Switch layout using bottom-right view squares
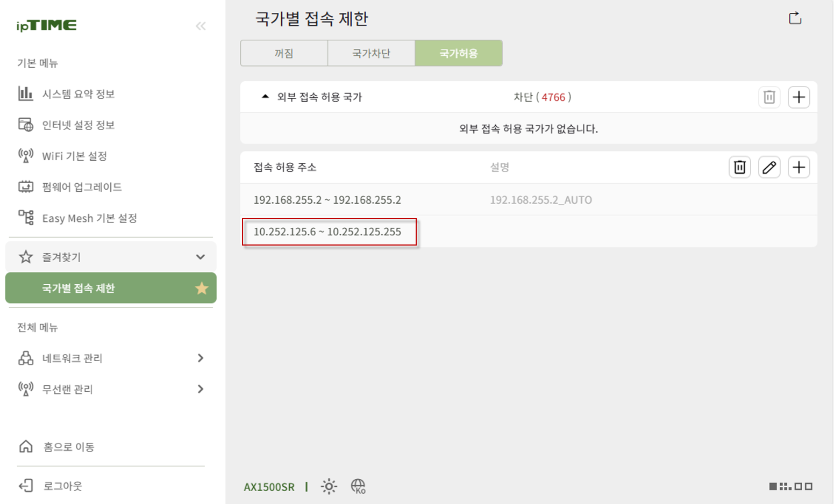The image size is (834, 504). click(790, 486)
